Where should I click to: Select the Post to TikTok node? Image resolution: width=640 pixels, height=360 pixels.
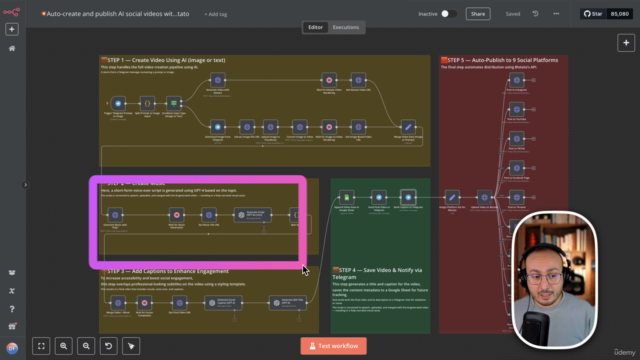[x=517, y=139]
